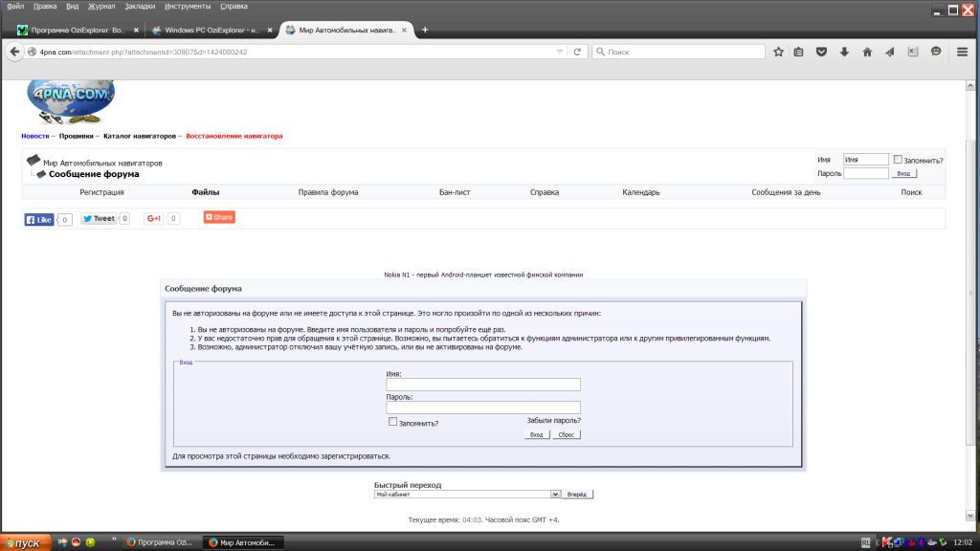The width and height of the screenshot is (980, 551).
Task: Click the Имя field in central form
Action: (x=483, y=385)
